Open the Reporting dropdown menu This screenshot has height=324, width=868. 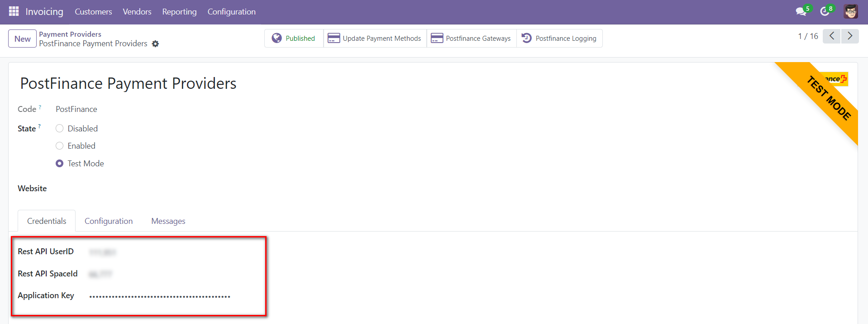(179, 12)
